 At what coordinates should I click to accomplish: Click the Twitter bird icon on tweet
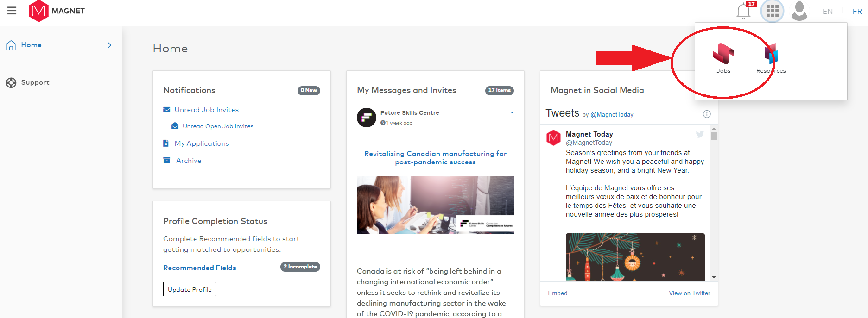pos(700,134)
